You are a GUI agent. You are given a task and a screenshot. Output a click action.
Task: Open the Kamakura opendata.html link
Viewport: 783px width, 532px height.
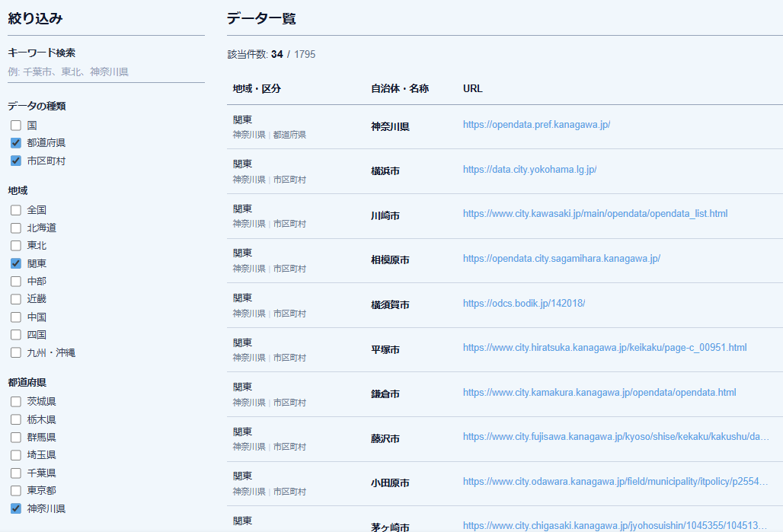pyautogui.click(x=599, y=392)
